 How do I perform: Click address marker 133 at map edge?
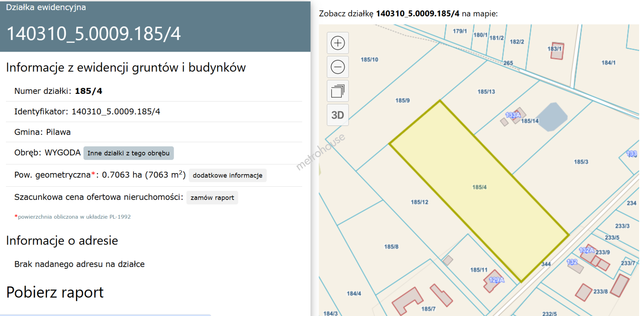[x=632, y=154]
